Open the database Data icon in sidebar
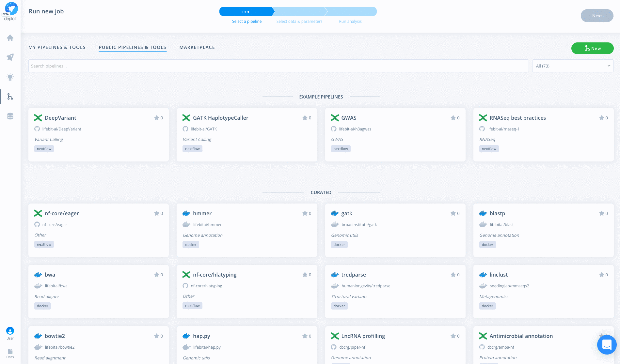This screenshot has height=364, width=620. tap(10, 116)
